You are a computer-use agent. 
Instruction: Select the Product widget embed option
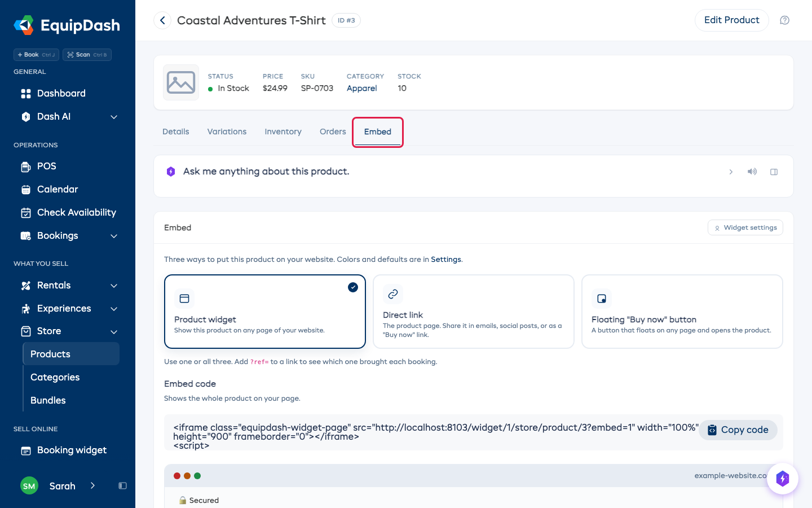(x=265, y=312)
